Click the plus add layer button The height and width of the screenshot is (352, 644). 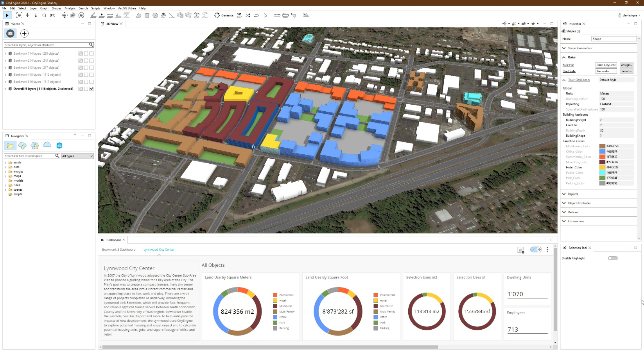pos(24,34)
